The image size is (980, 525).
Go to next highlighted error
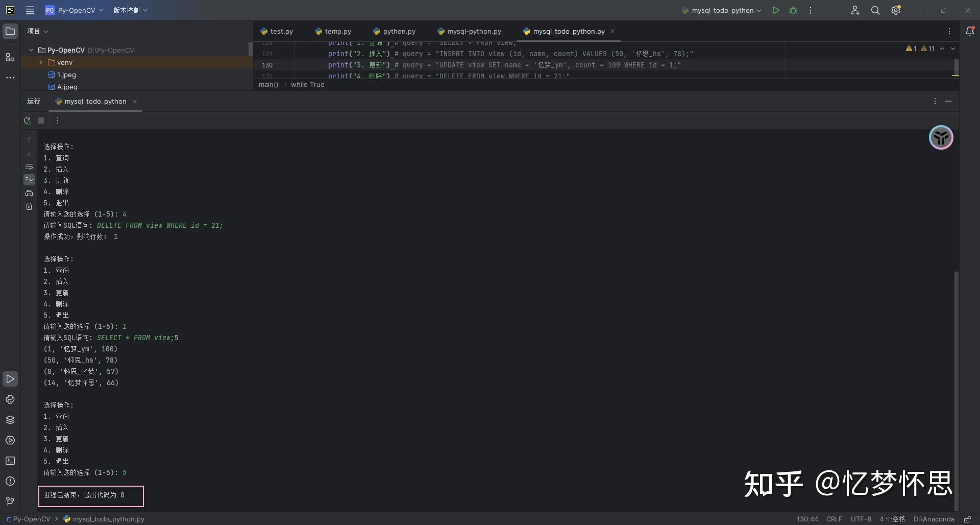tap(952, 49)
